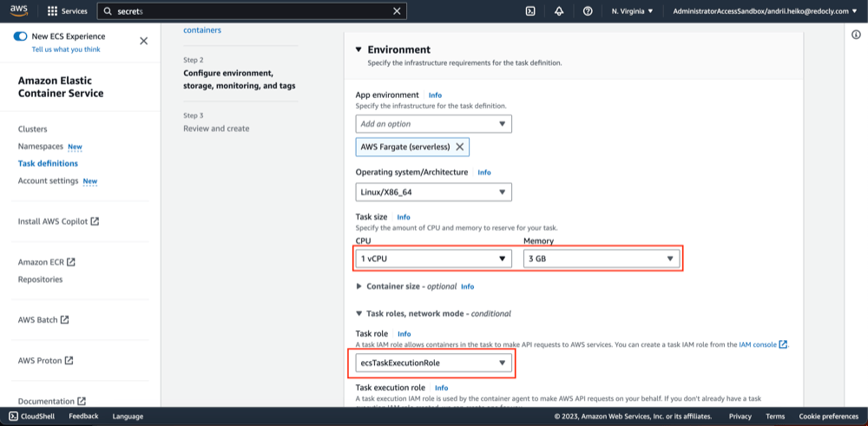The image size is (868, 426).
Task: Go to Namespaces in sidebar
Action: click(x=41, y=147)
